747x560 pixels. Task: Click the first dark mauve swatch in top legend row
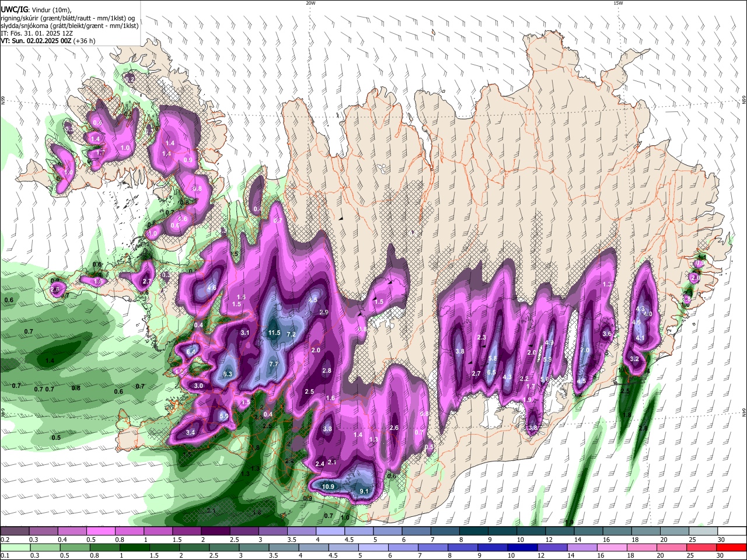point(15,531)
